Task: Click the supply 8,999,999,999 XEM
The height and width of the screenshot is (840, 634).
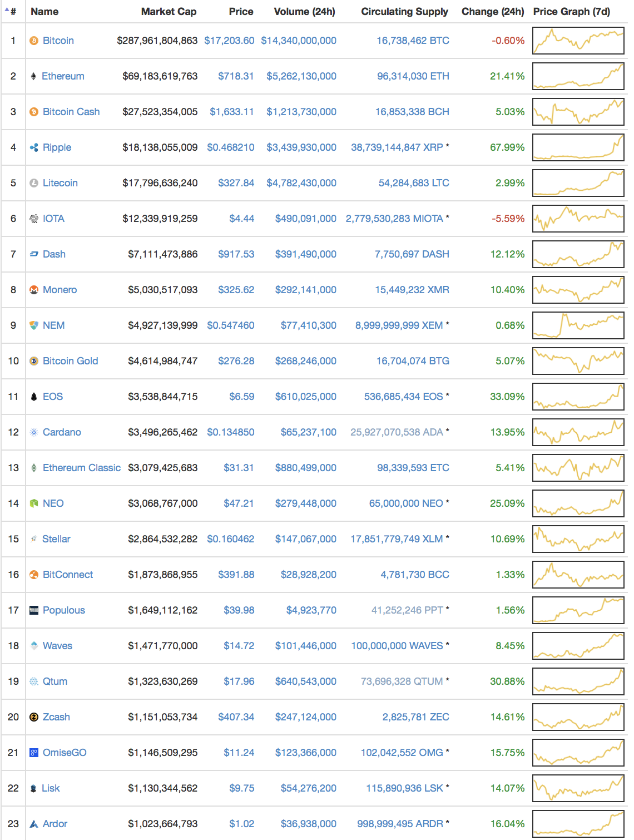Action: point(399,325)
